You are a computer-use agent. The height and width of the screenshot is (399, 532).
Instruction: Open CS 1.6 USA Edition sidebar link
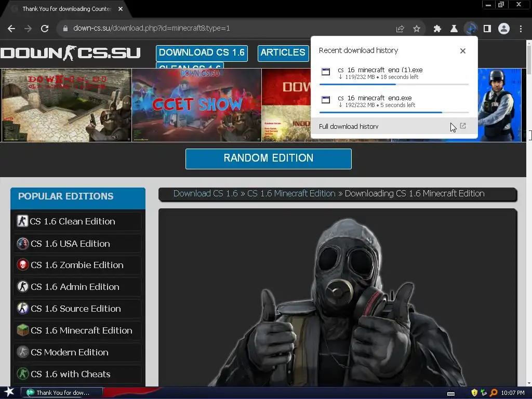click(77, 244)
